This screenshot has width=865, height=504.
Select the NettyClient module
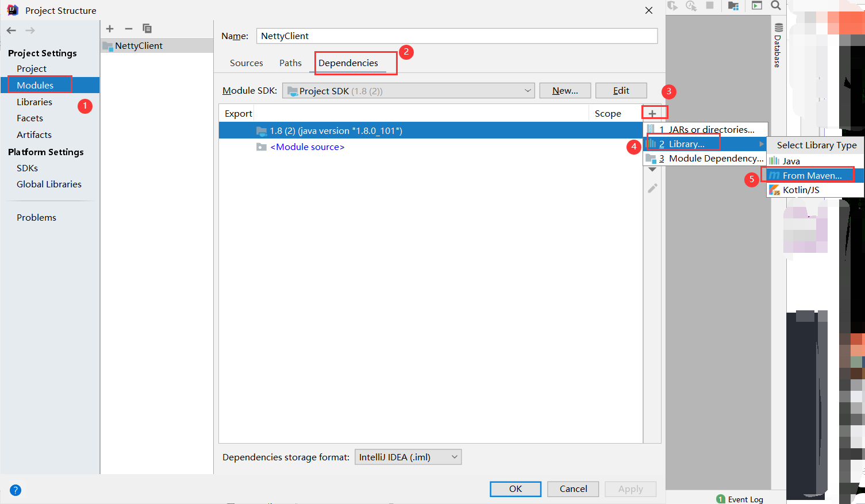pyautogui.click(x=157, y=46)
